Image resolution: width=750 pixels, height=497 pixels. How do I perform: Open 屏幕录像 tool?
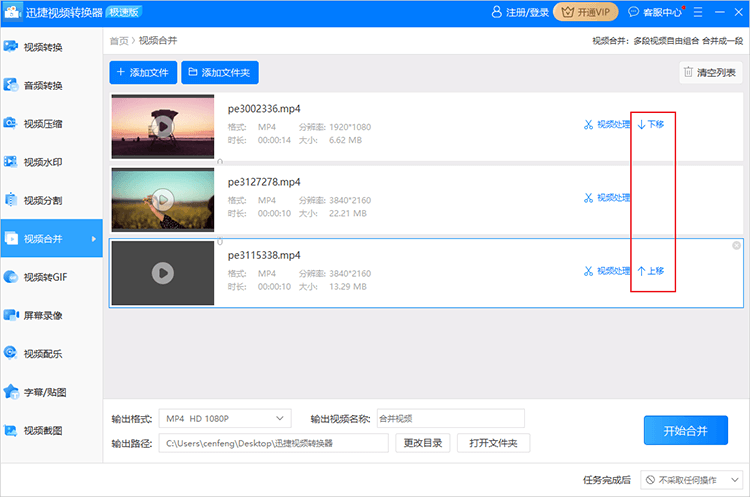click(42, 315)
